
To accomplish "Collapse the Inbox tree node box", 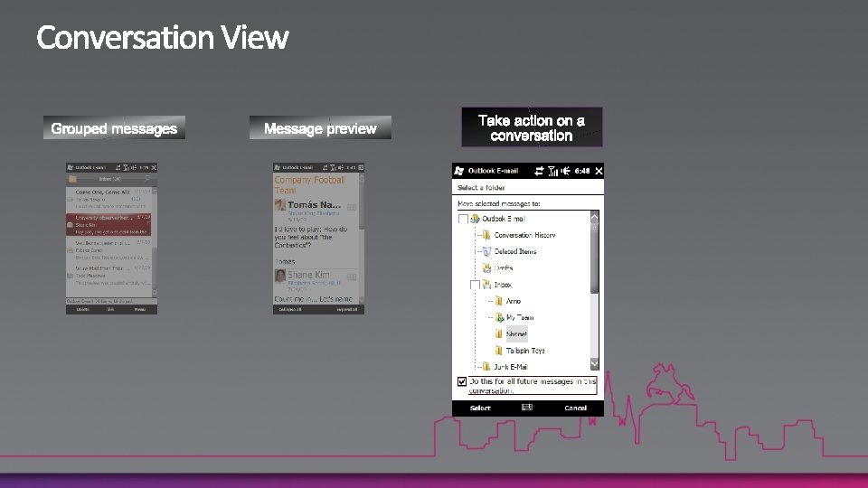I will coord(475,285).
